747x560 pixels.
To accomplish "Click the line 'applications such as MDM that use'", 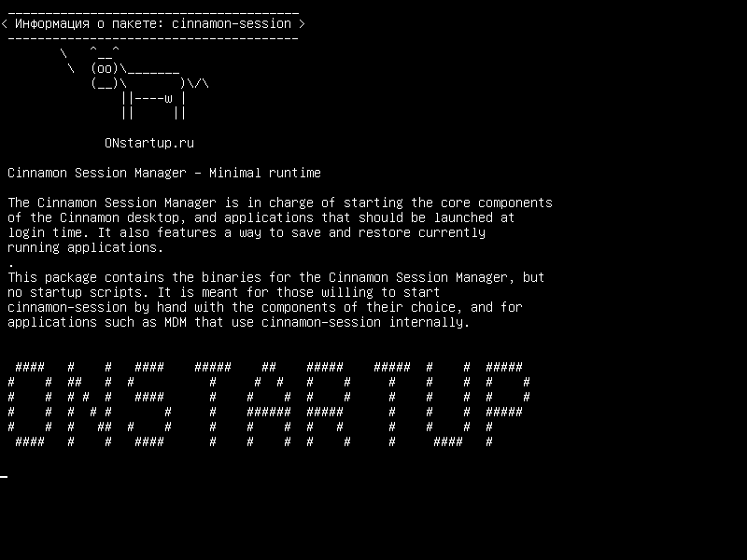I will click(x=239, y=322).
